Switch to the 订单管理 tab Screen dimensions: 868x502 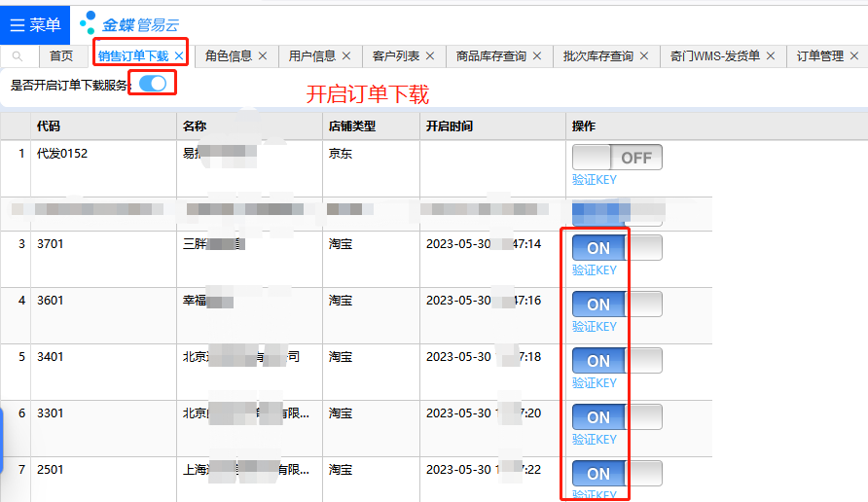[819, 56]
